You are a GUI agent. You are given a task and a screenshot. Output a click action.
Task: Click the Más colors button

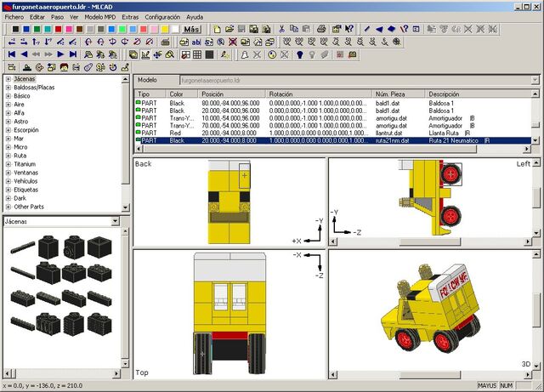click(x=191, y=29)
